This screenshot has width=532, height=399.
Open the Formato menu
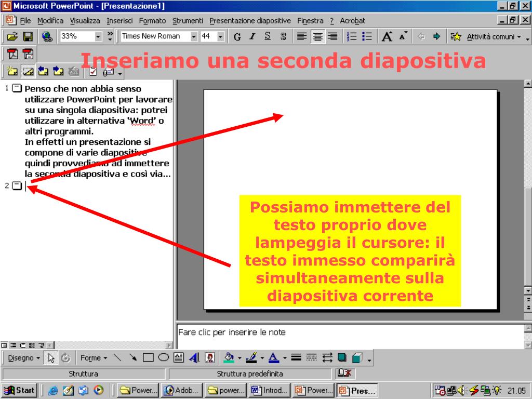tap(152, 21)
